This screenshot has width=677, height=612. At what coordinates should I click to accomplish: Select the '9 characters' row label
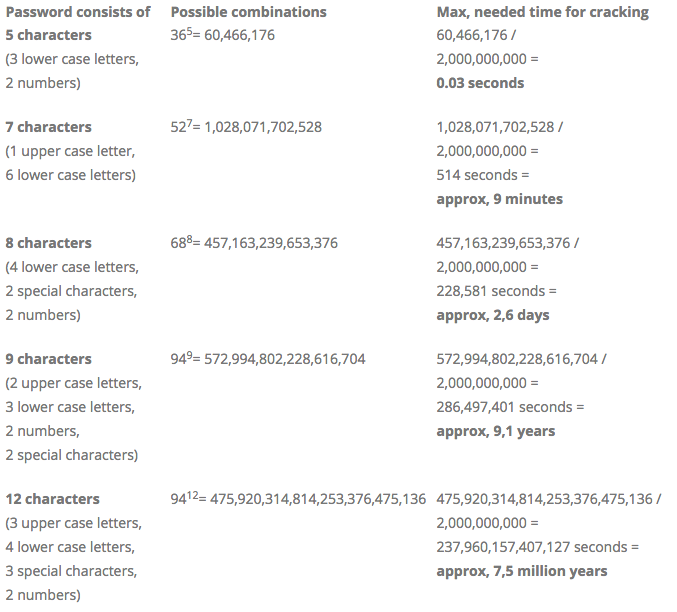(x=48, y=359)
